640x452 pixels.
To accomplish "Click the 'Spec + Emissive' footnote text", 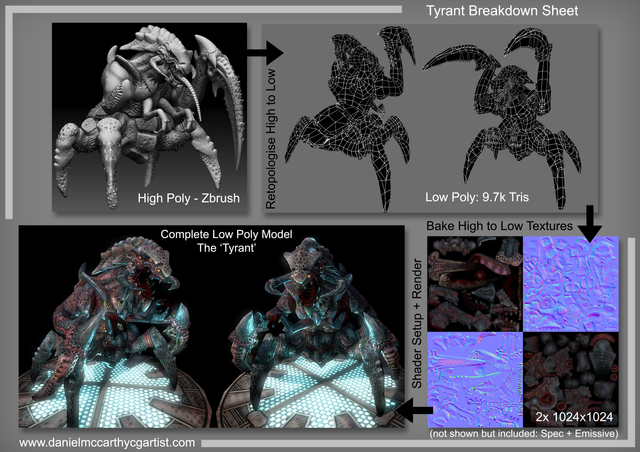I will (x=579, y=434).
